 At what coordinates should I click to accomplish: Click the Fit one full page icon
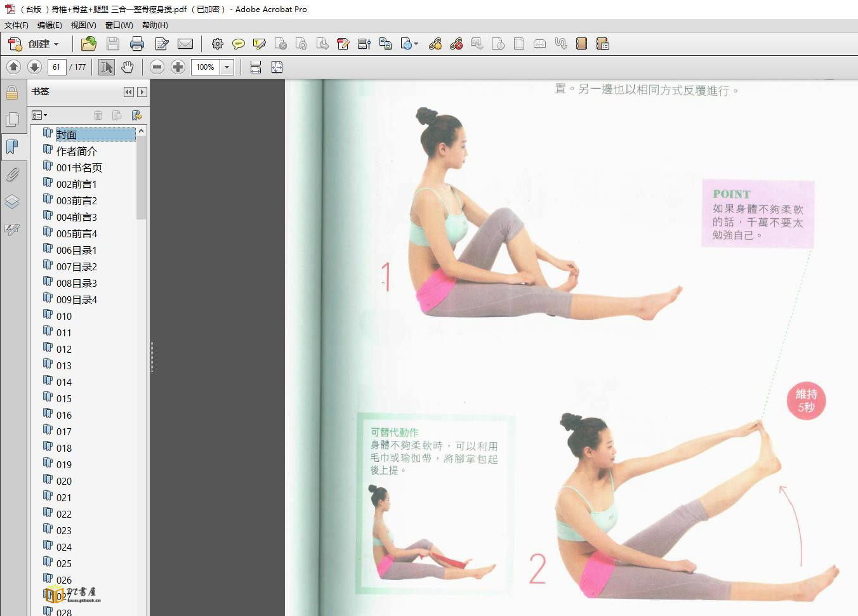277,67
